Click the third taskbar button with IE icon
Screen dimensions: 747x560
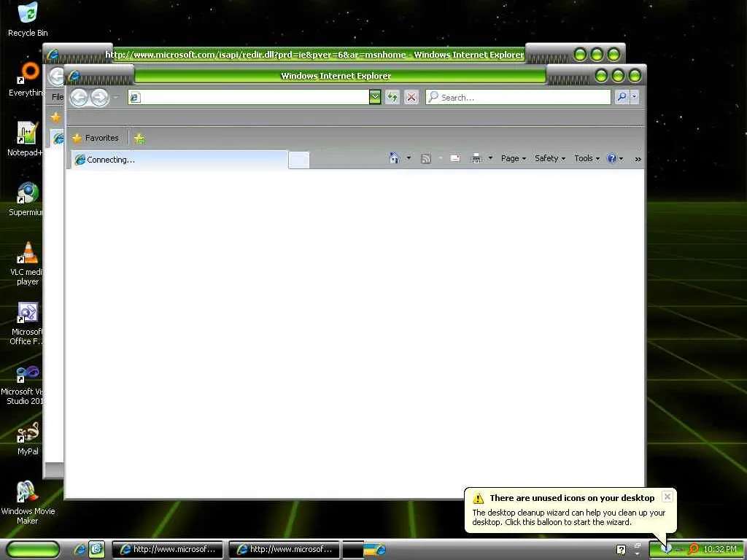click(x=365, y=549)
